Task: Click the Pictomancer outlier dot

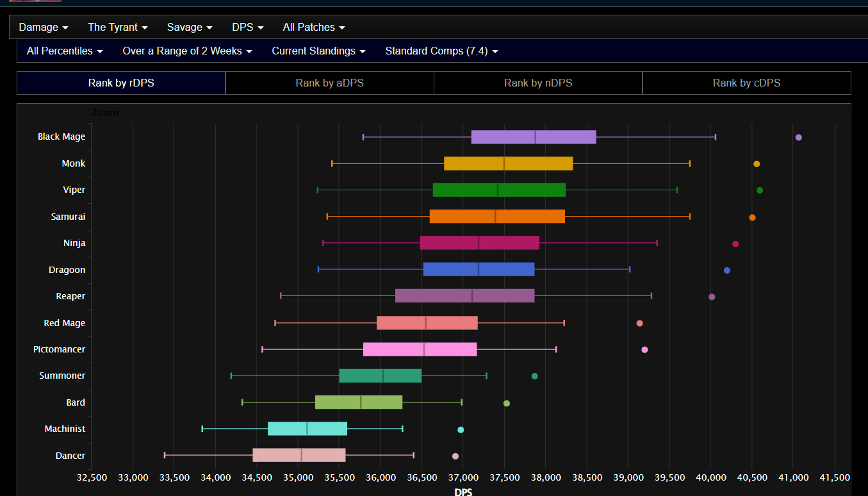Action: [x=644, y=350]
